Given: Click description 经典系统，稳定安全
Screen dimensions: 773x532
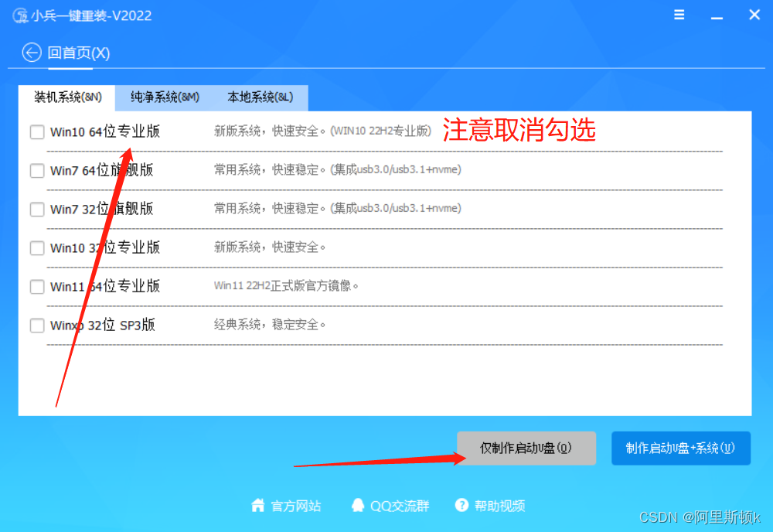Looking at the screenshot, I should (270, 325).
